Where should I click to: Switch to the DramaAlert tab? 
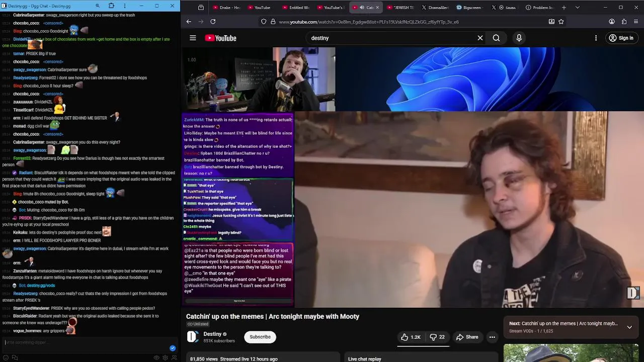click(x=436, y=8)
